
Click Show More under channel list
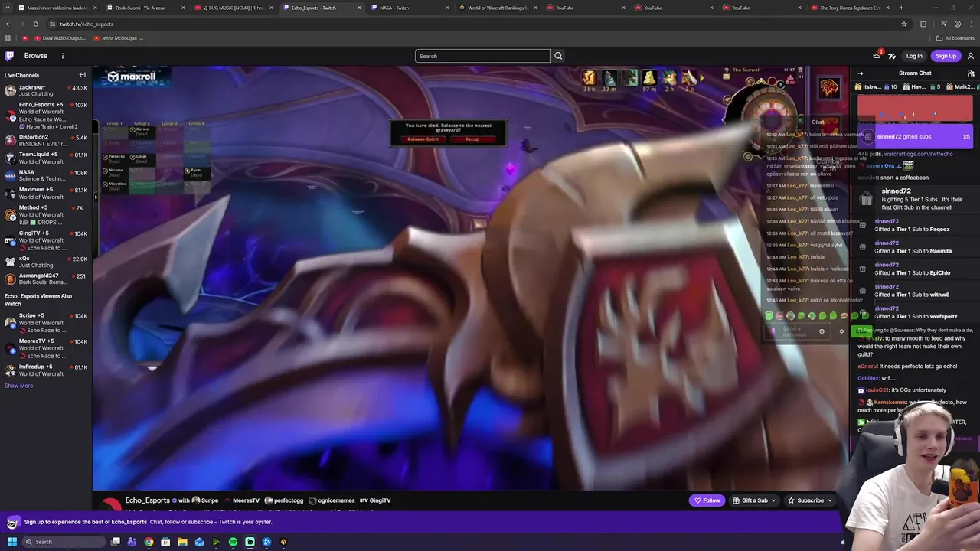[x=18, y=386]
